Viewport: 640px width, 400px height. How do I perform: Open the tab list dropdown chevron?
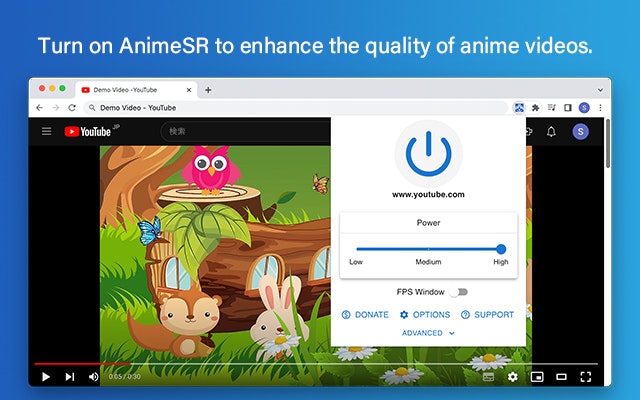click(600, 90)
